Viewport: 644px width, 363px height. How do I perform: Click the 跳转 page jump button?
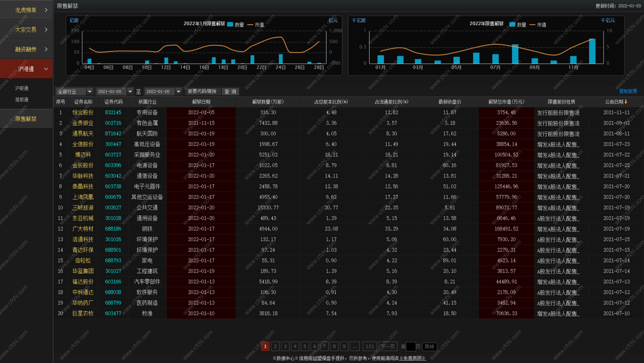pos(429,346)
